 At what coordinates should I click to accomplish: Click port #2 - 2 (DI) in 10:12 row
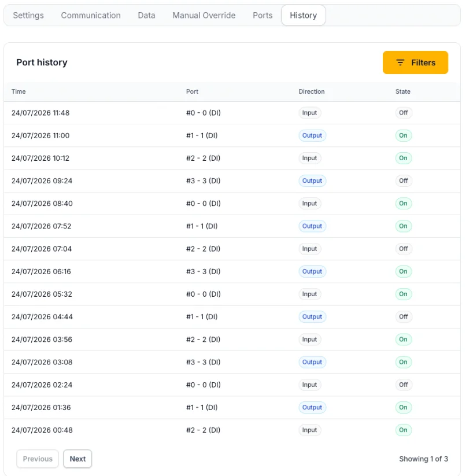pos(203,158)
